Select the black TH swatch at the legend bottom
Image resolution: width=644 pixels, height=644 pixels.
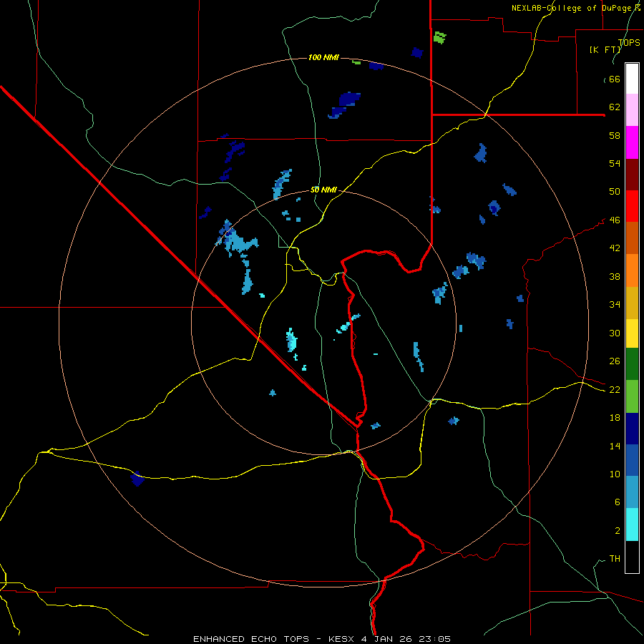point(632,557)
